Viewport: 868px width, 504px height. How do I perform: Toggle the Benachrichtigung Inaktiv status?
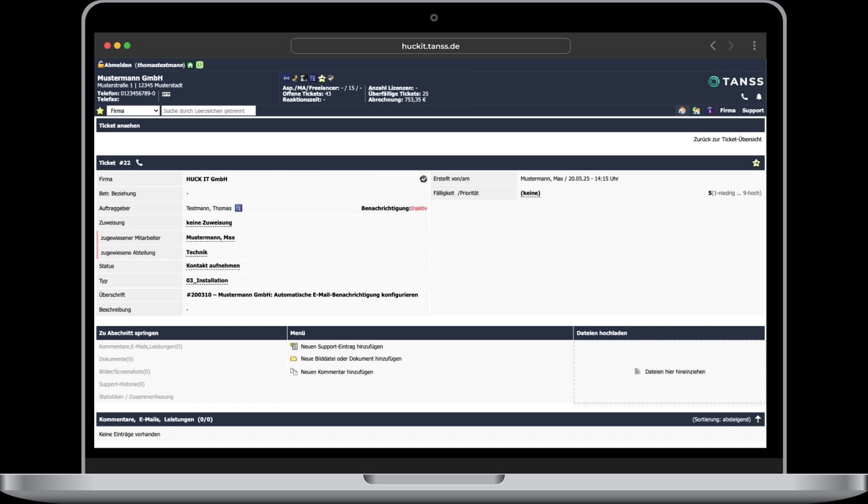(418, 208)
